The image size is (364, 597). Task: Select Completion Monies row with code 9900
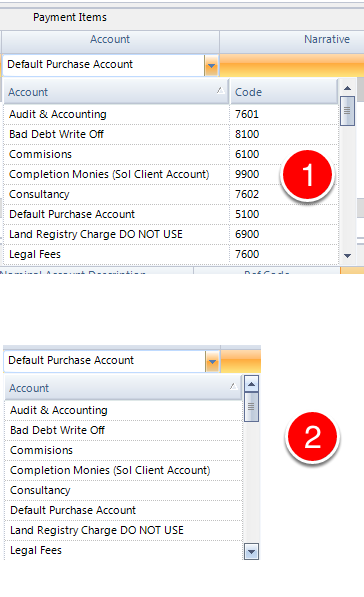click(171, 174)
